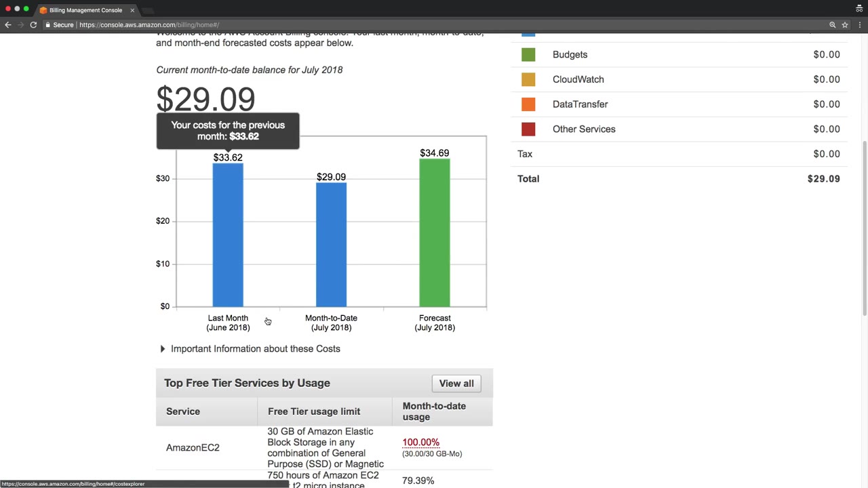Expand Important Information about these Costs
The width and height of the screenshot is (868, 488).
coord(250,349)
